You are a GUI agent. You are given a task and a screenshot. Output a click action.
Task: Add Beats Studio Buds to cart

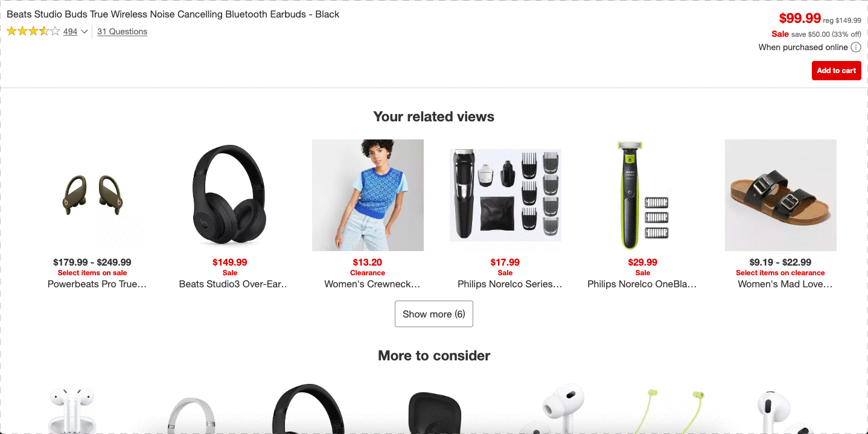836,71
